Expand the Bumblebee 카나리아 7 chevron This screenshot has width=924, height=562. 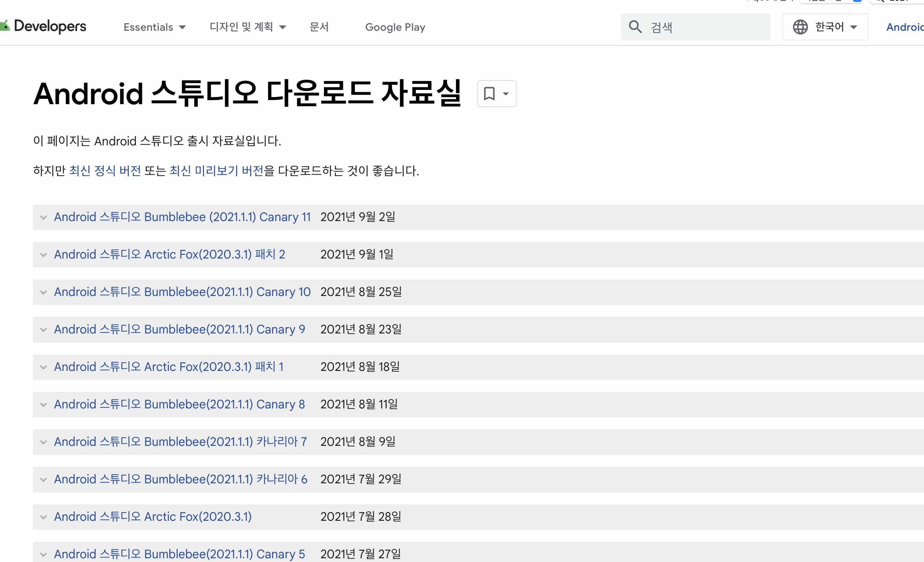pyautogui.click(x=43, y=442)
